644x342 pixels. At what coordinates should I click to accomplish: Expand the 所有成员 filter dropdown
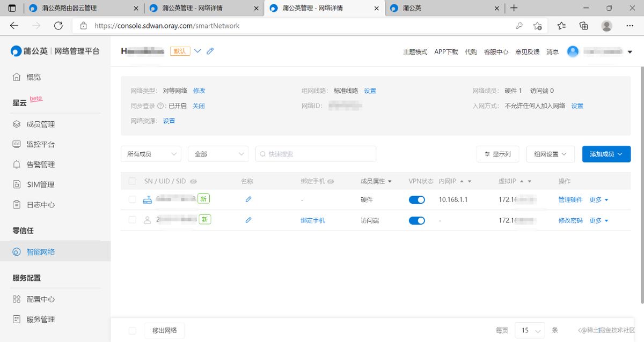[151, 154]
